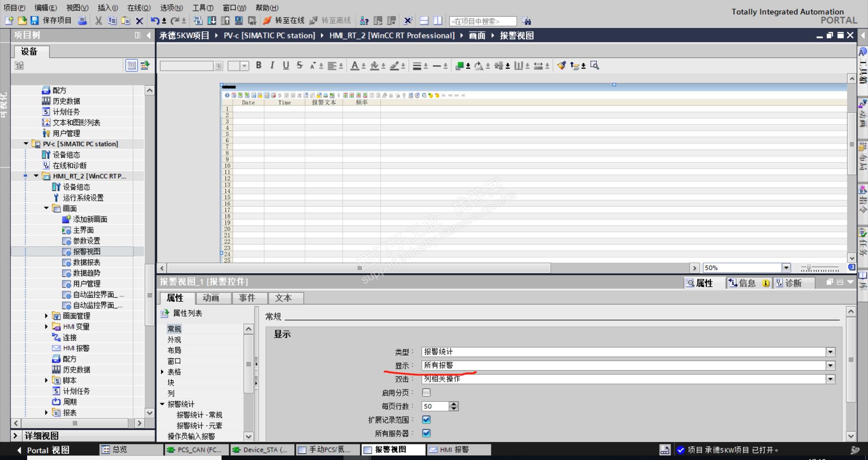
Task: Select 外观 in property list
Action: tap(174, 340)
